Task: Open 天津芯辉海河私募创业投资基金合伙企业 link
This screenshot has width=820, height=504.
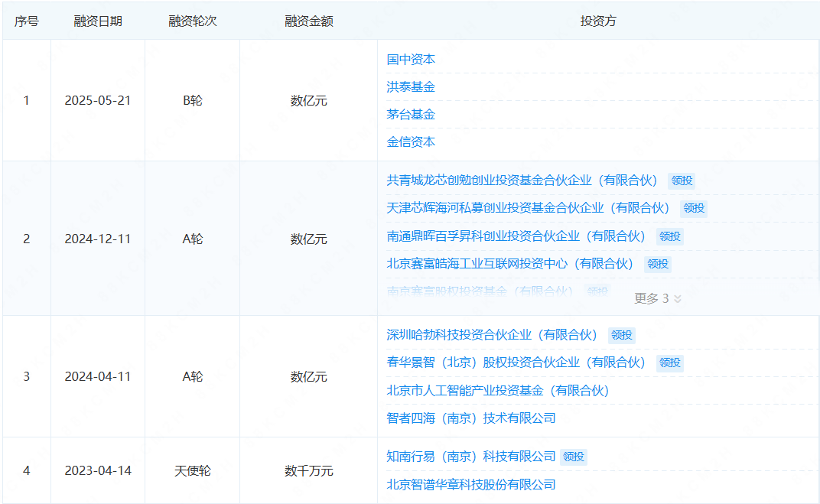Action: click(529, 208)
